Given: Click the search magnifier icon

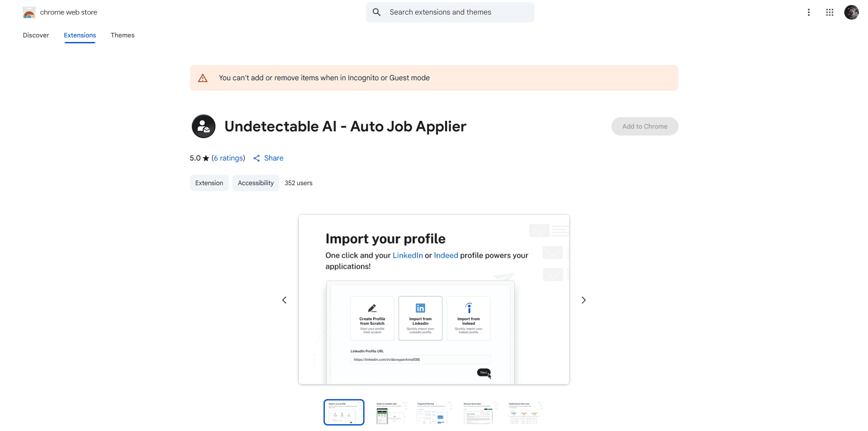Looking at the screenshot, I should (x=376, y=12).
